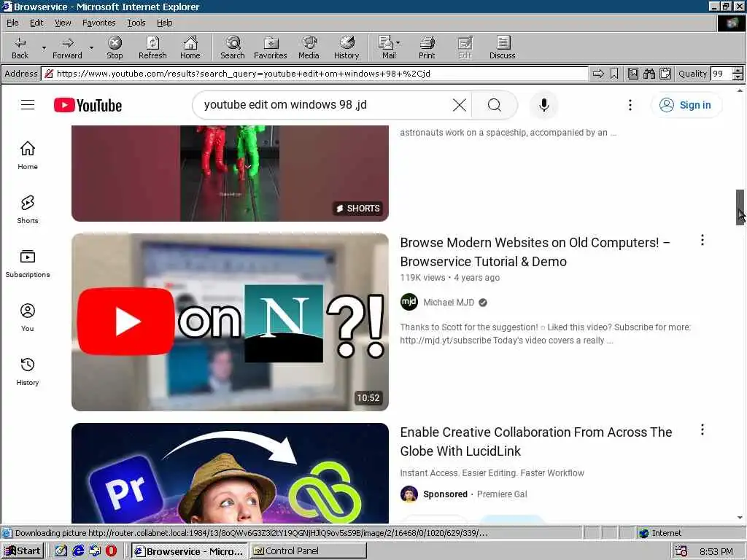Viewport: 747px width, 560px height.
Task: Click the clipboard icon beside Quality
Action: pyautogui.click(x=665, y=74)
